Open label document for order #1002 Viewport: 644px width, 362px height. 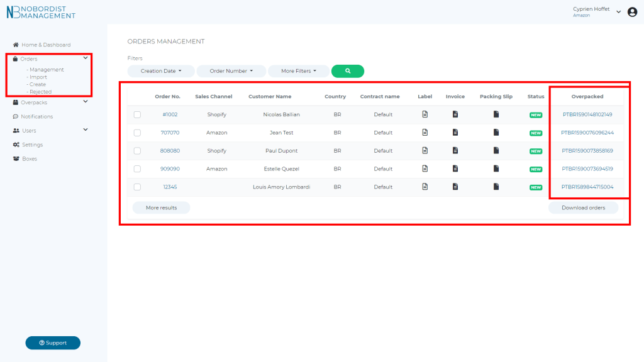pos(425,114)
